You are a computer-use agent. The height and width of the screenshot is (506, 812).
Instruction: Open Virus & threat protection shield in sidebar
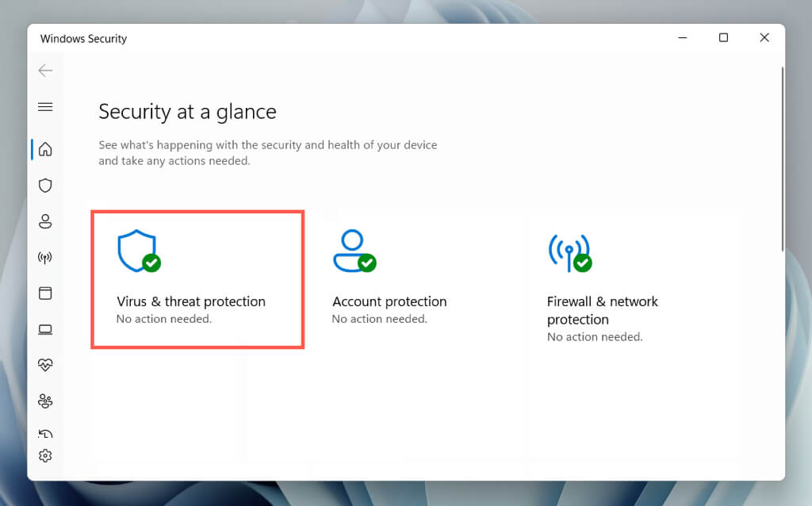[45, 186]
